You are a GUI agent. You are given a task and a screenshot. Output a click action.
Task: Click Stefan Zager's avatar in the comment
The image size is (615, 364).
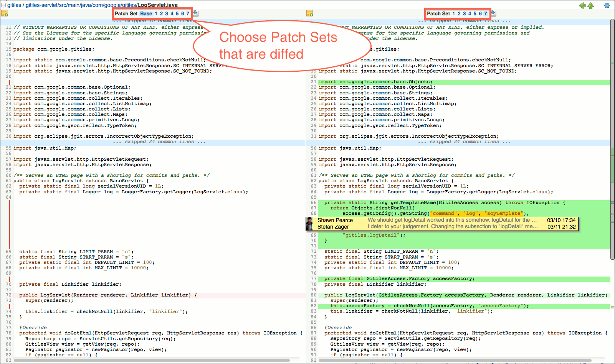pyautogui.click(x=309, y=227)
